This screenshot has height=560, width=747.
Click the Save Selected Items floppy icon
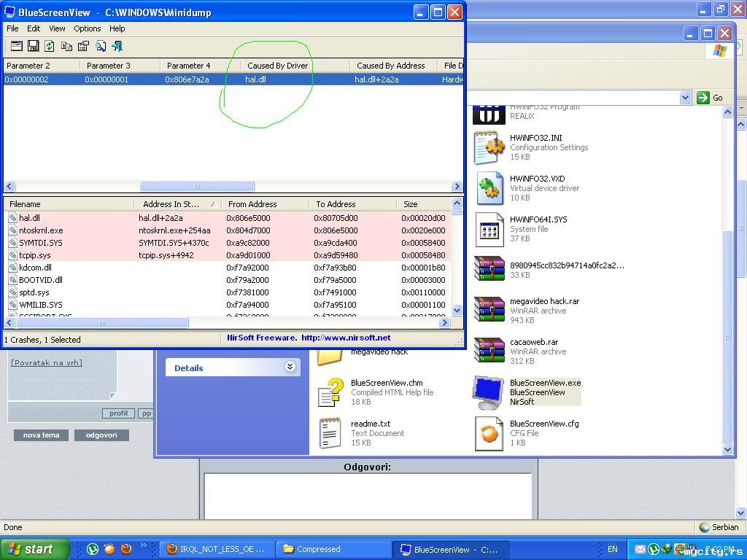click(x=33, y=46)
